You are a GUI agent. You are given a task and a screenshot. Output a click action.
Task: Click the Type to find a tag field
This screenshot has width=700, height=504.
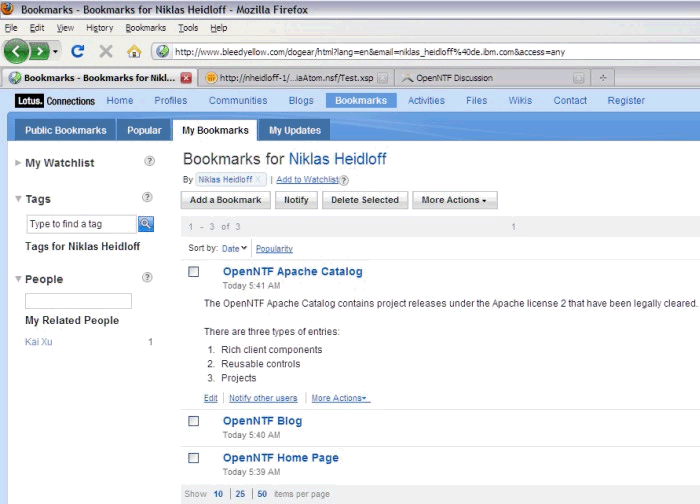tap(81, 224)
